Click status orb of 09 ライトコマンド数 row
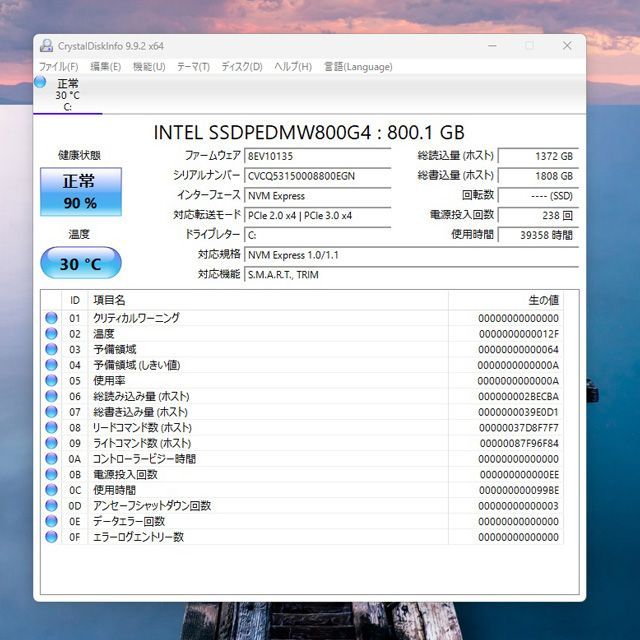Screen dimensions: 640x640 click(51, 443)
